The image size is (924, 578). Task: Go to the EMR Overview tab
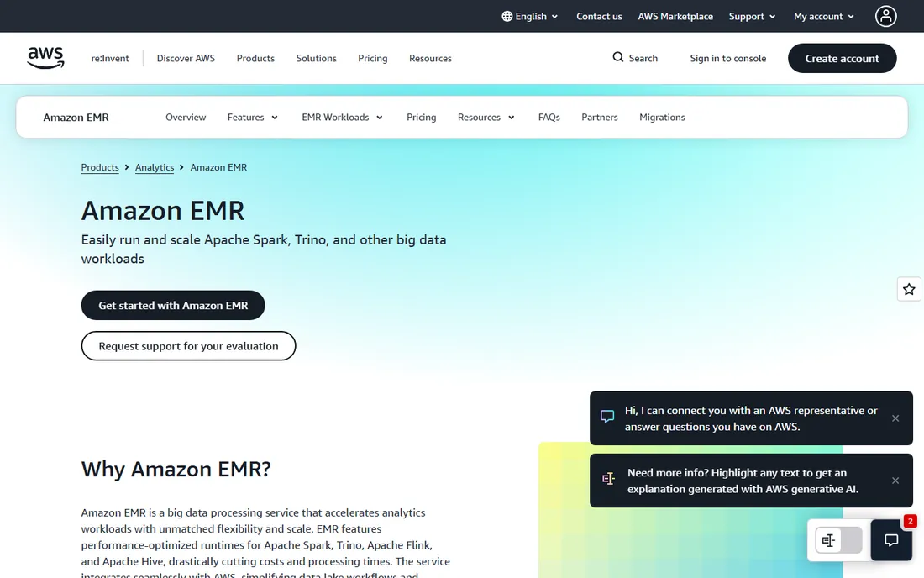click(x=186, y=118)
